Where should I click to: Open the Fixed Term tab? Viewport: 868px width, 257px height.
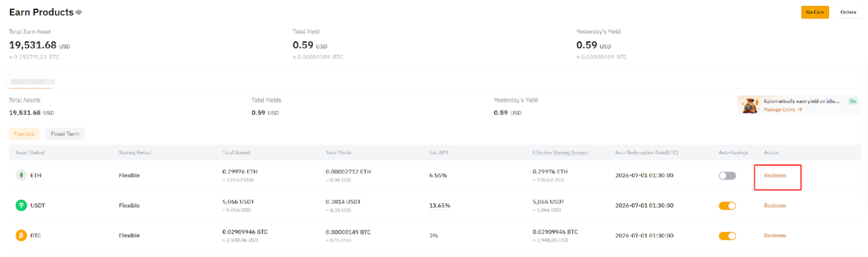(x=65, y=134)
